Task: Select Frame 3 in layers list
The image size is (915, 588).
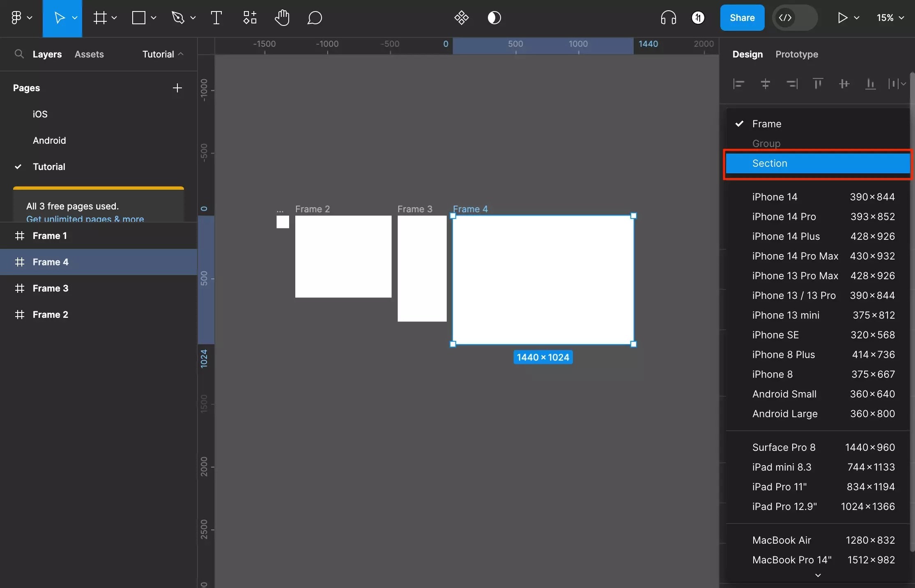Action: click(51, 288)
